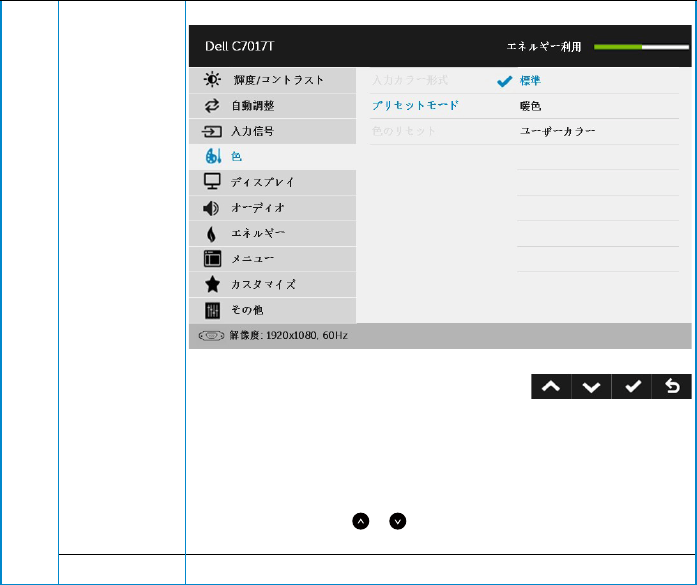Choose the 暖色 preset

click(531, 106)
